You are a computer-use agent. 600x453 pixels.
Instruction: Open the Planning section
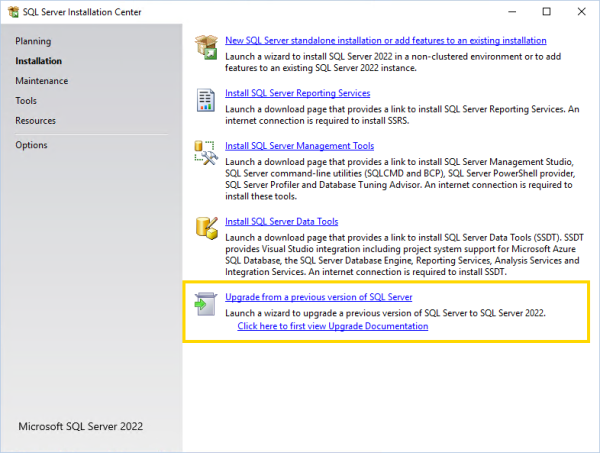(x=33, y=41)
